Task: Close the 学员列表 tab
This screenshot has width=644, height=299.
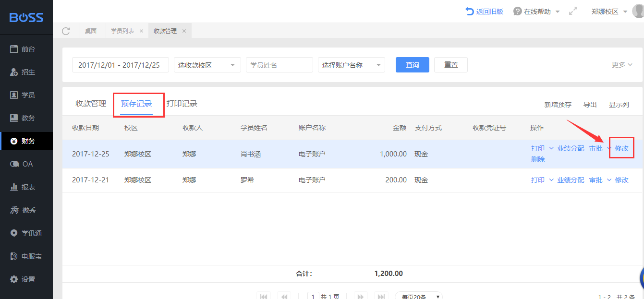Action: 141,31
